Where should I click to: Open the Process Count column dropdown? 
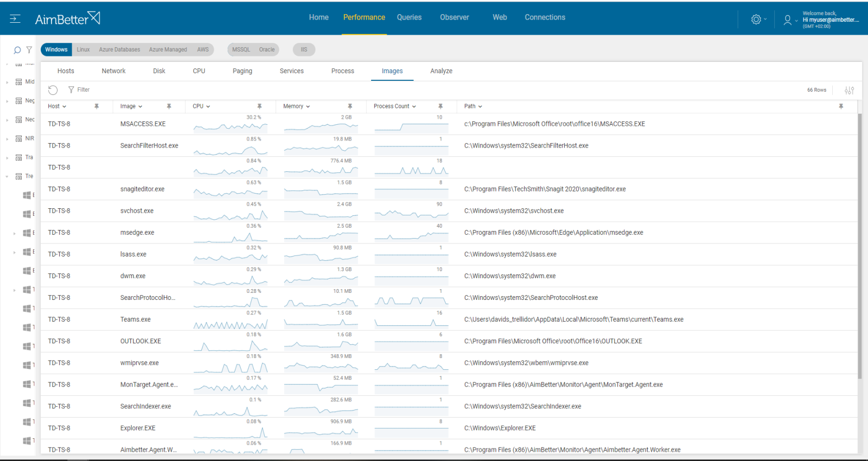[x=414, y=107]
